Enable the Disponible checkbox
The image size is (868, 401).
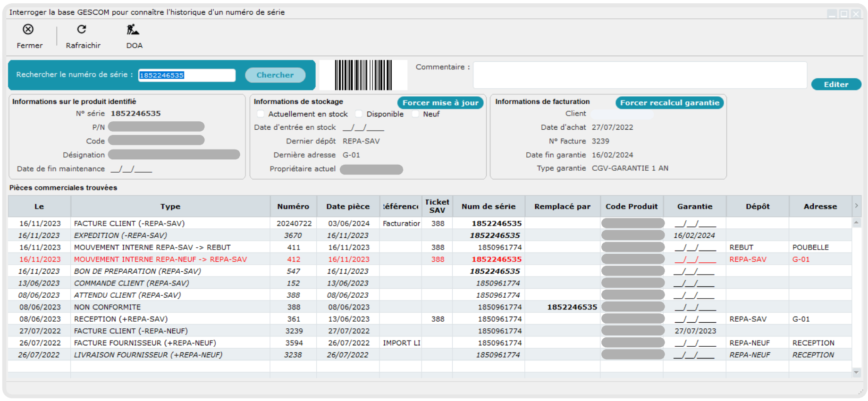pos(359,114)
